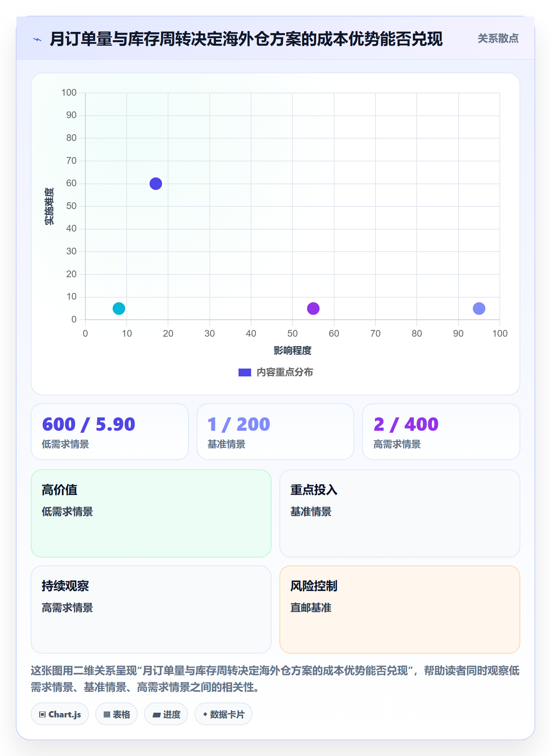
Task: Click the y-axis title 实施难度
Action: (49, 206)
